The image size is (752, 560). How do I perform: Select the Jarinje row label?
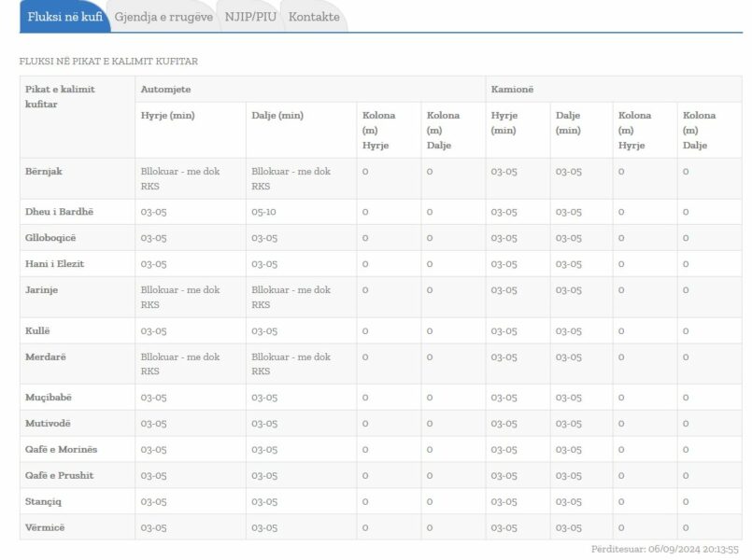click(41, 290)
